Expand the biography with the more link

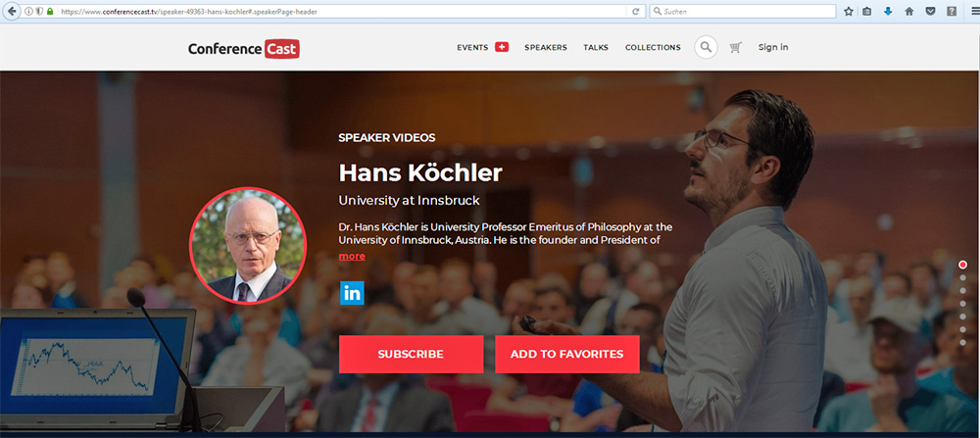coord(352,256)
